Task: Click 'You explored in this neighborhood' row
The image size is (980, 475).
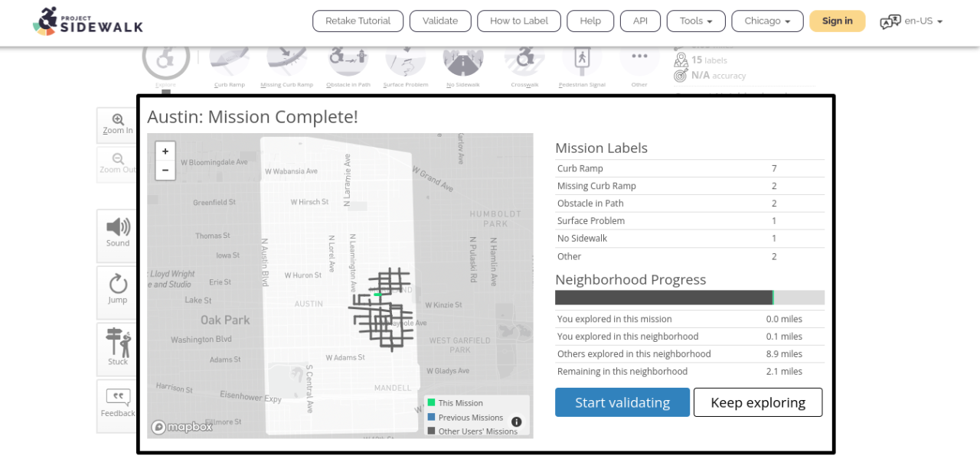Action: coord(690,337)
